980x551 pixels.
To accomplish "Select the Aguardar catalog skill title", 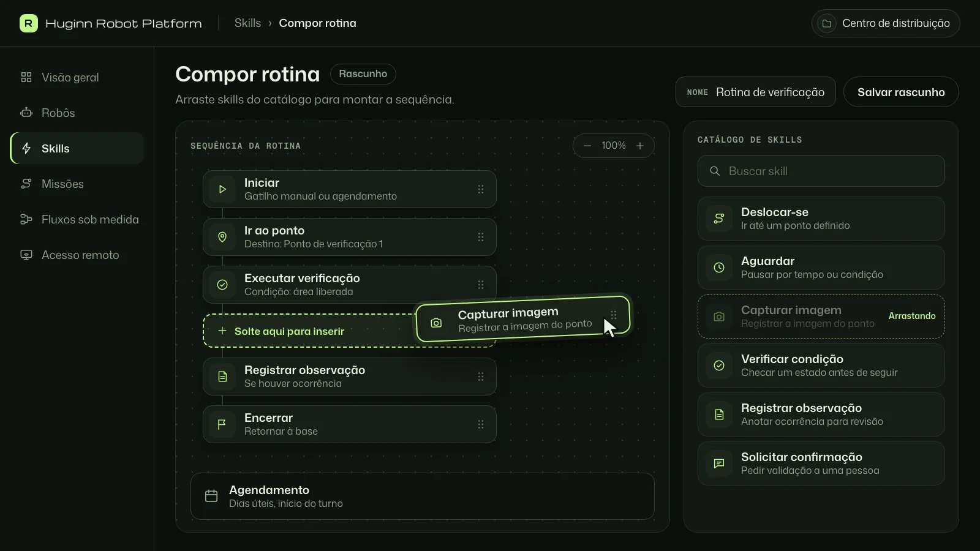I will point(767,261).
